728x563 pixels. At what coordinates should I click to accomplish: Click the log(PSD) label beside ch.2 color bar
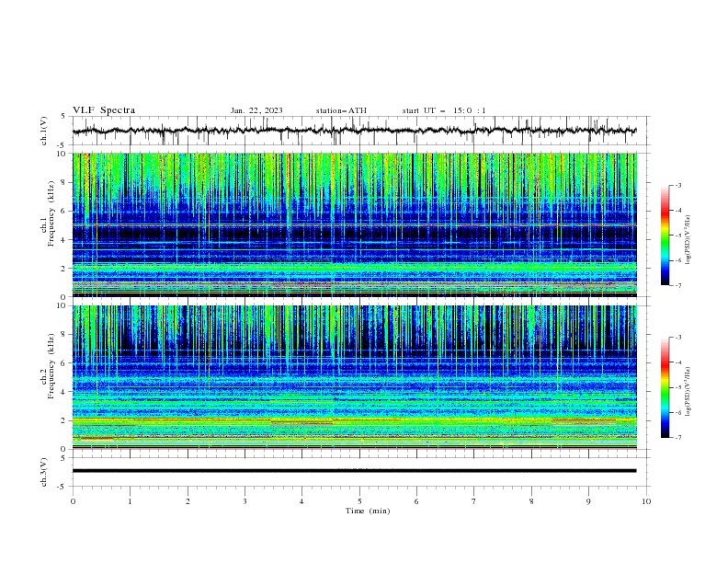tap(688, 392)
